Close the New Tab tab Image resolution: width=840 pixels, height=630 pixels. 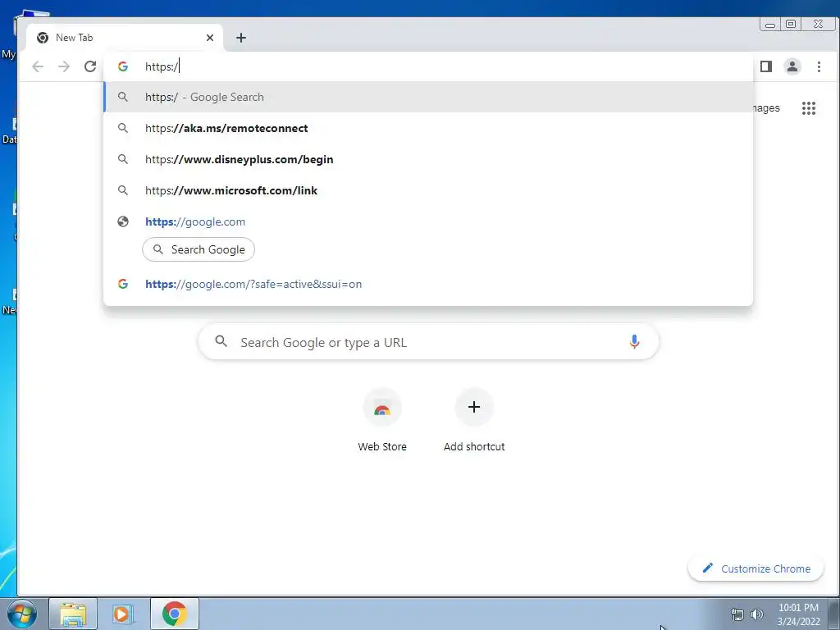[x=210, y=38]
